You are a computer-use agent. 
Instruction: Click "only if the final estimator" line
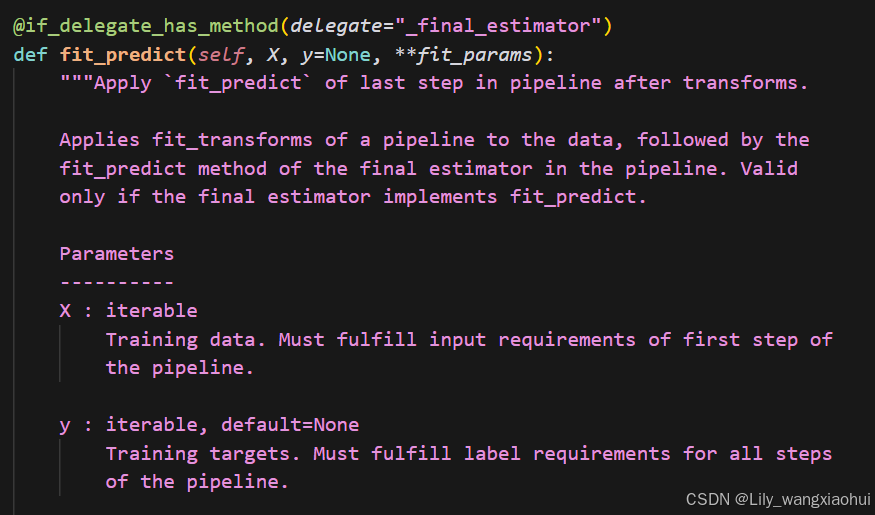tap(353, 197)
